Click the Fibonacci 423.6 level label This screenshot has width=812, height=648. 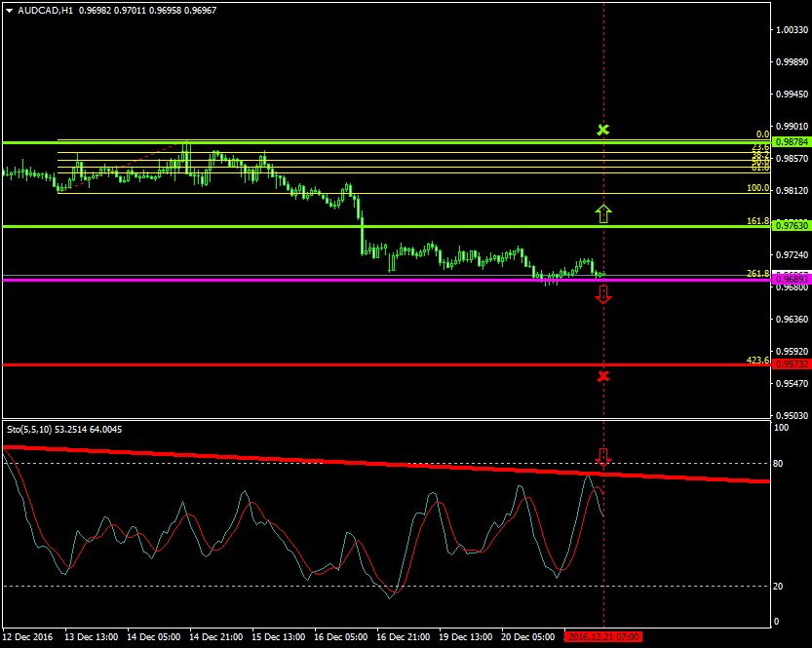[x=758, y=360]
